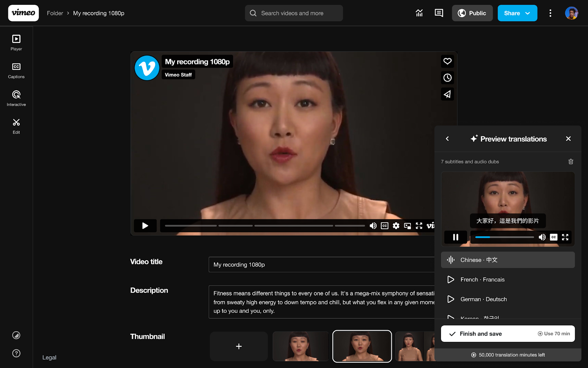Delete translations with the trash icon
The width and height of the screenshot is (588, 368).
[571, 162]
